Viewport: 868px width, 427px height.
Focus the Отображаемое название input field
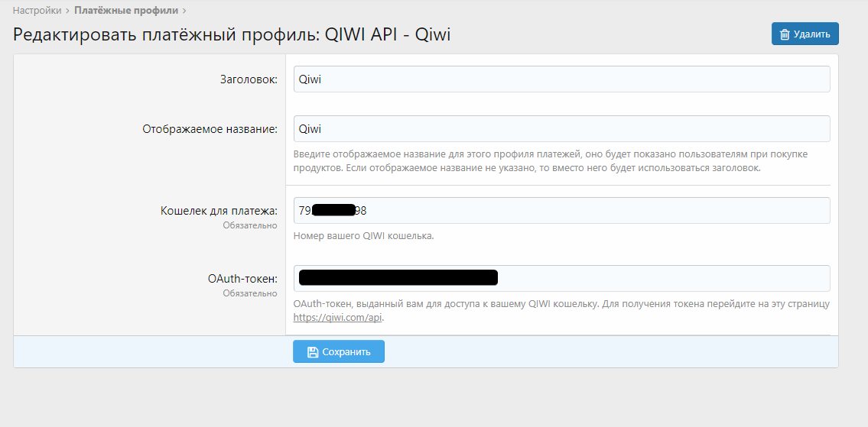pyautogui.click(x=562, y=129)
